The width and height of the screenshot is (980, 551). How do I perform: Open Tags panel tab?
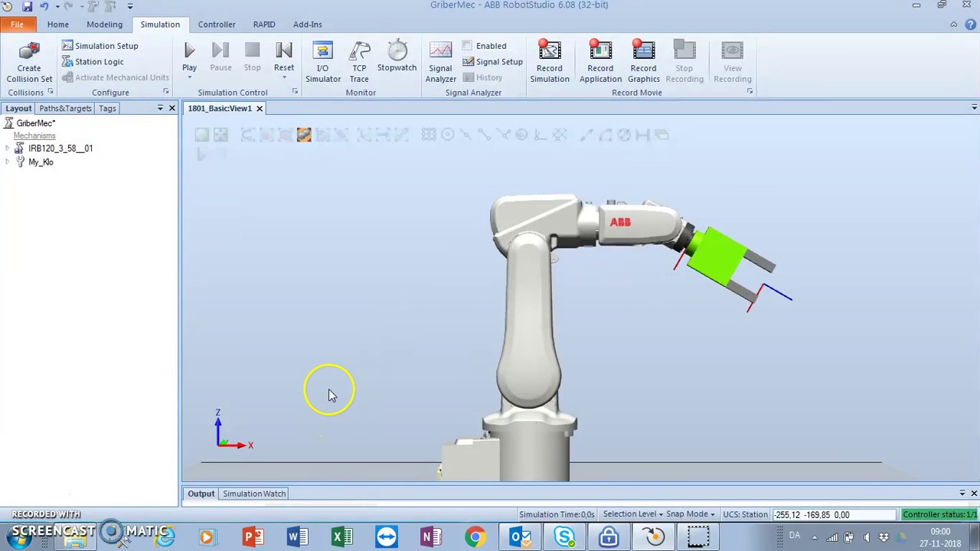(x=107, y=109)
